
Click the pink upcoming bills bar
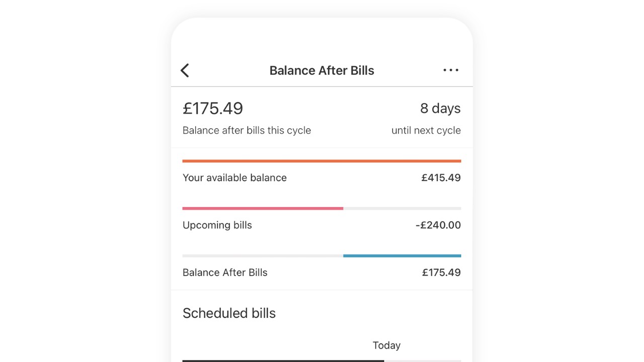point(263,208)
